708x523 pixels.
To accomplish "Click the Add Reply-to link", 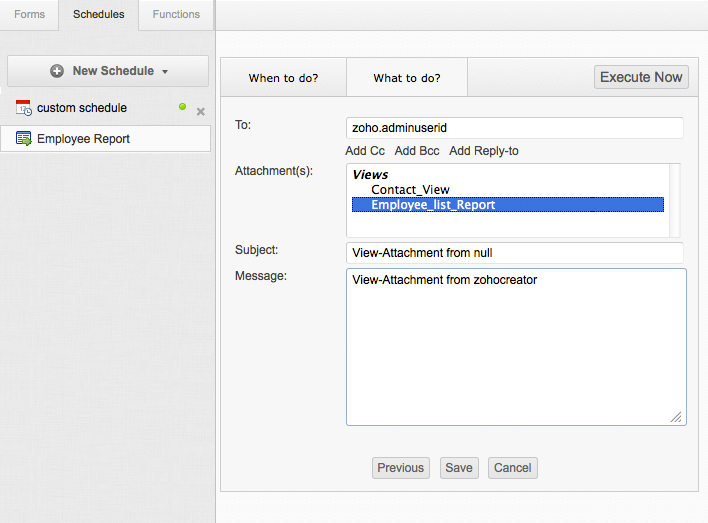I will (x=484, y=151).
